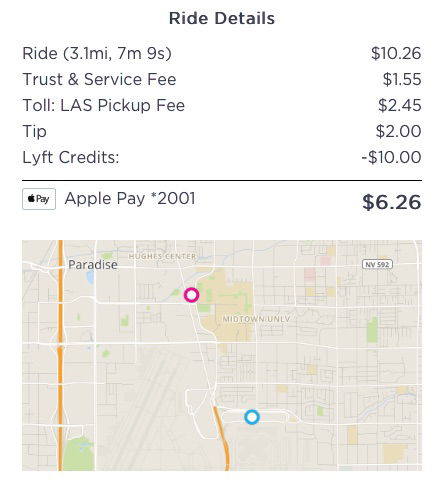Click the $2.00 tip amount
Screen dimensions: 442x488
point(398,131)
